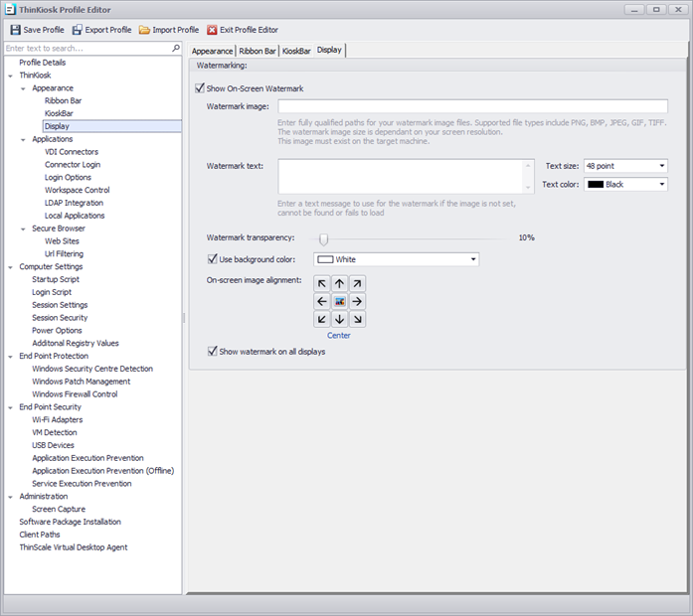Image resolution: width=693 pixels, height=616 pixels.
Task: Align watermark image to top
Action: (339, 283)
